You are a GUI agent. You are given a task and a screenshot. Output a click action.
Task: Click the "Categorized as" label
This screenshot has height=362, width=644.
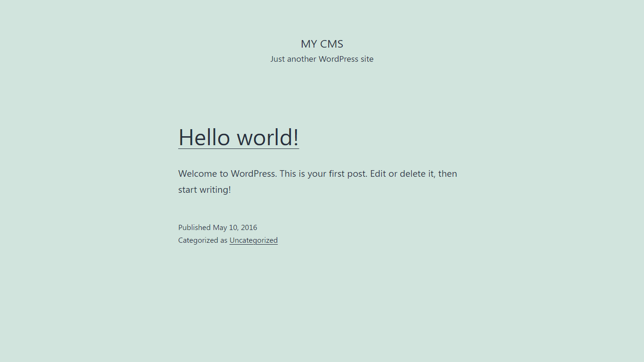tap(203, 240)
